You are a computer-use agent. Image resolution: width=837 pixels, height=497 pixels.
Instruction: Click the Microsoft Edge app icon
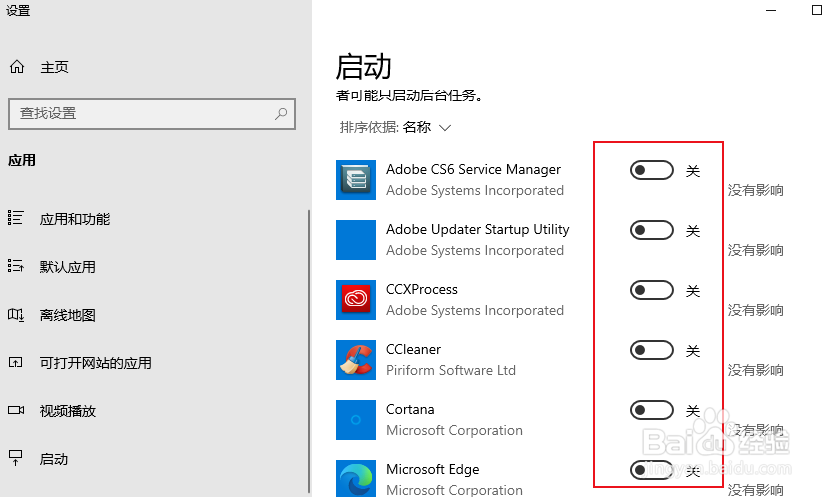[x=356, y=478]
